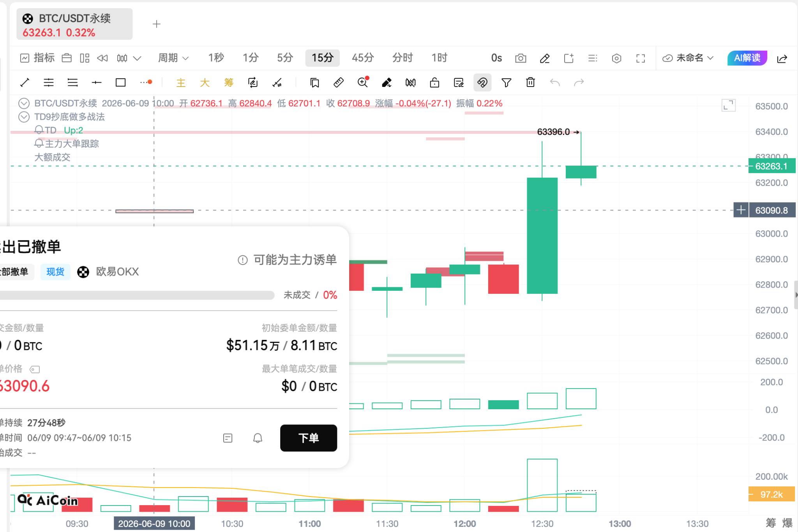Select the 分时 timeframe

point(403,58)
